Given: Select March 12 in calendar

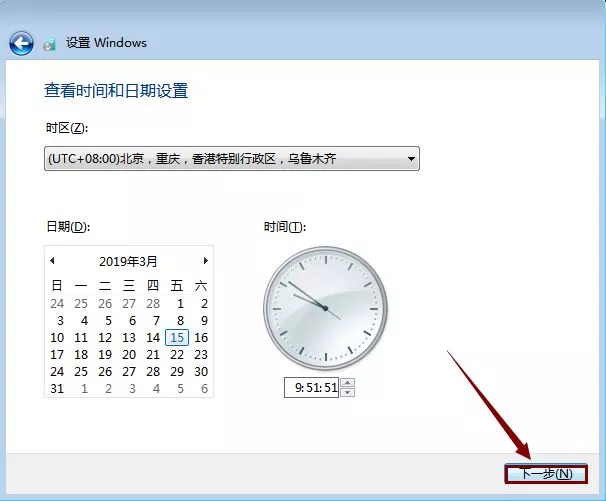Looking at the screenshot, I should click(105, 337).
